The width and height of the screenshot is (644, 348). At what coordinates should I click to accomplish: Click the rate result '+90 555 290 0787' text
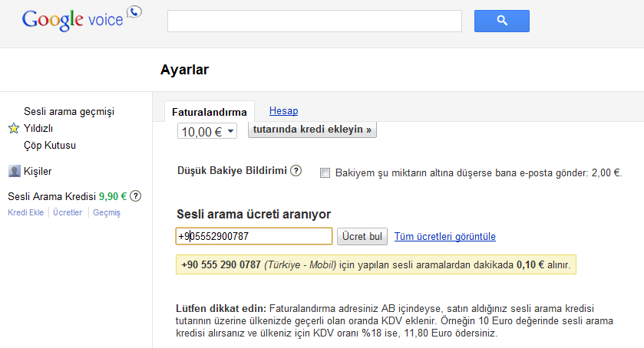point(221,264)
